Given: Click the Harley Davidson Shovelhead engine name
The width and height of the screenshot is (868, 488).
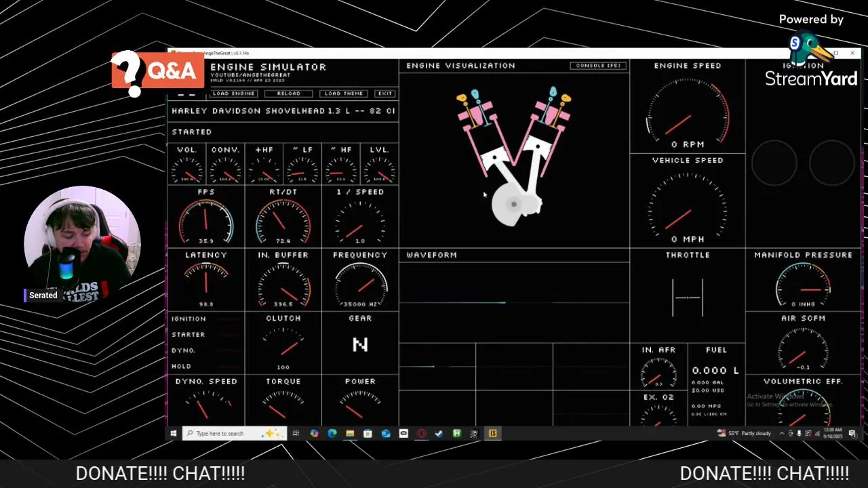Looking at the screenshot, I should pos(283,110).
